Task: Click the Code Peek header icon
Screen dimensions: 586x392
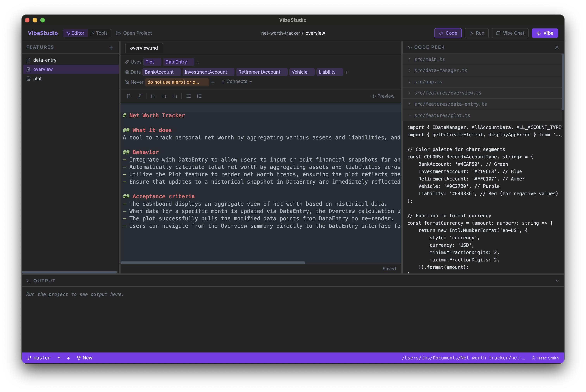Action: click(409, 47)
